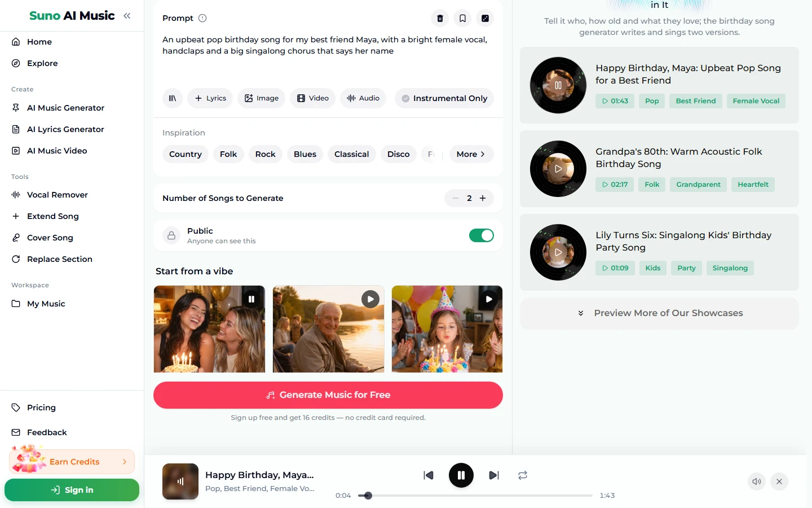Expand Preview More of Our Showcases

[660, 313]
